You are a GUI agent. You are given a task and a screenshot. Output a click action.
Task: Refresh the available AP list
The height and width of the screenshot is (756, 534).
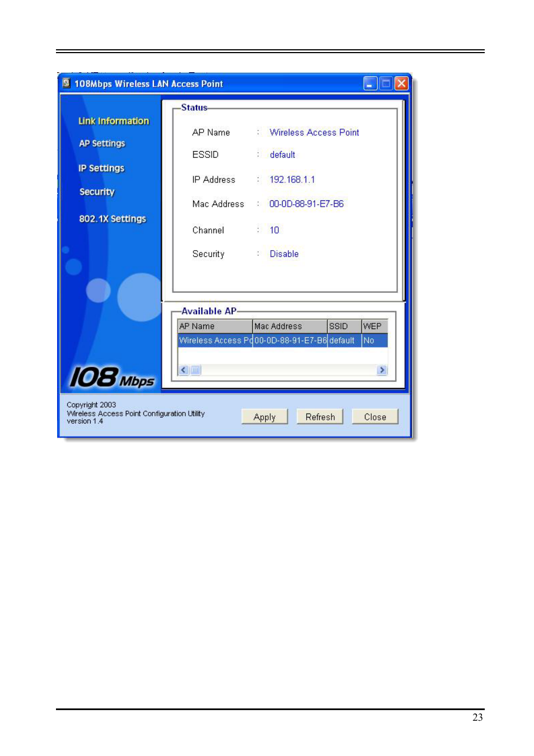click(x=320, y=417)
